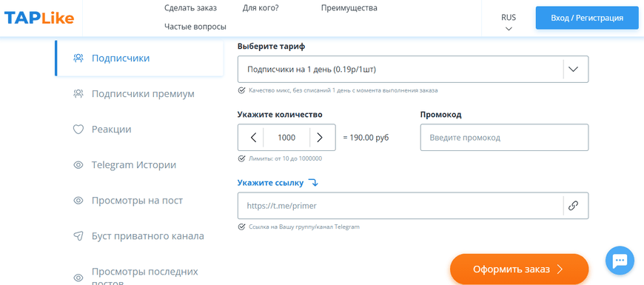The image size is (644, 285).
Task: Select the Просмотры на пост sidebar tab
Action: pos(140,201)
